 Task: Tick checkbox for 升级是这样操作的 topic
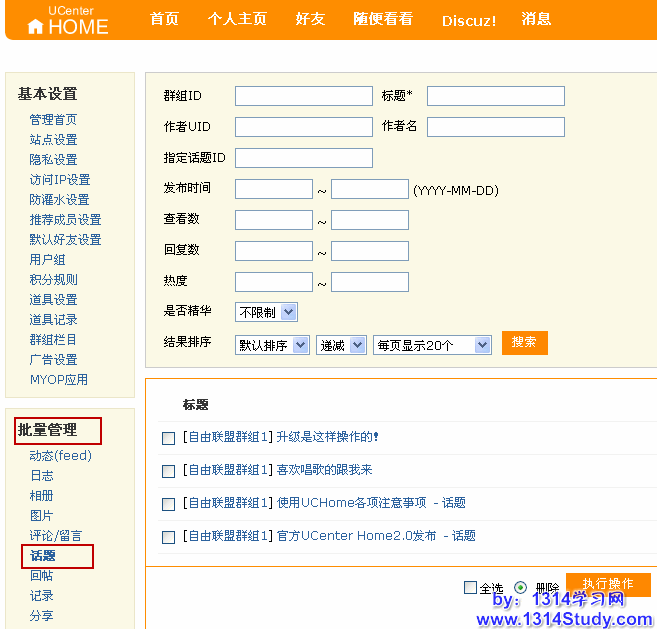168,438
